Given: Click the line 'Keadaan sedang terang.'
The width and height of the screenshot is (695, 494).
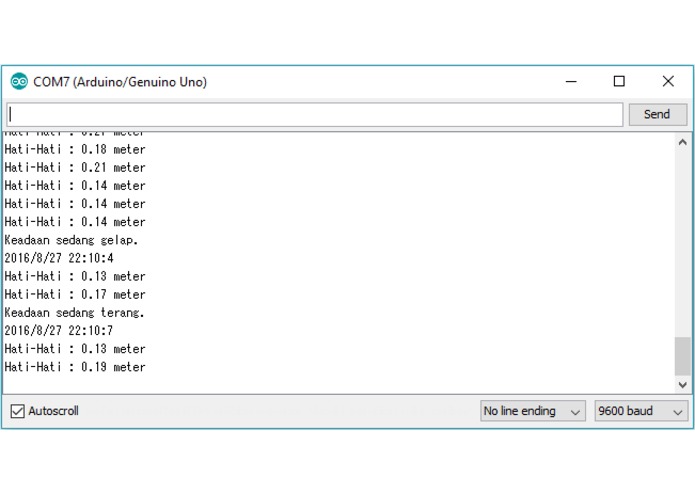Looking at the screenshot, I should pyautogui.click(x=74, y=313).
